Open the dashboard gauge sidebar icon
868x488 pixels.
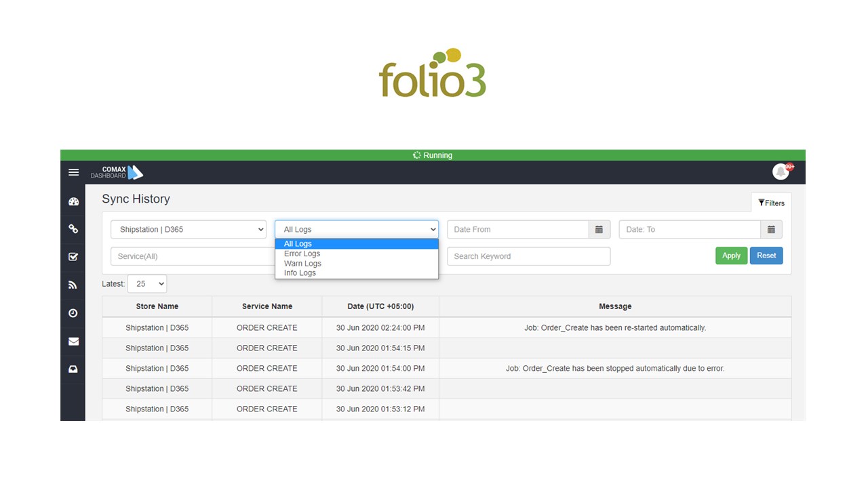[73, 201]
